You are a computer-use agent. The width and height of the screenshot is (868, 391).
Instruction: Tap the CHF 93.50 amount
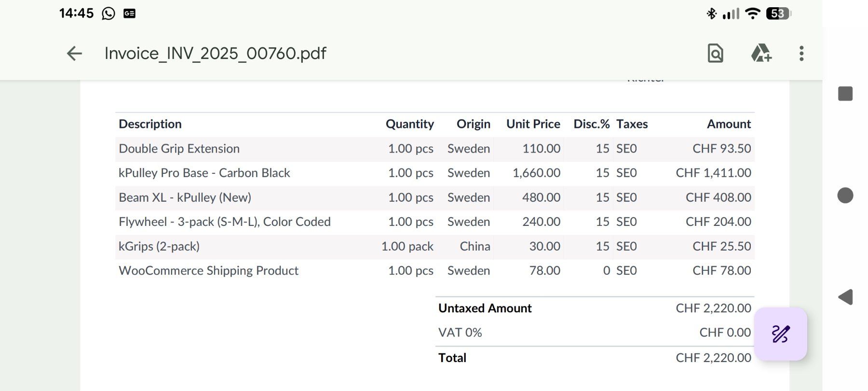click(x=722, y=149)
